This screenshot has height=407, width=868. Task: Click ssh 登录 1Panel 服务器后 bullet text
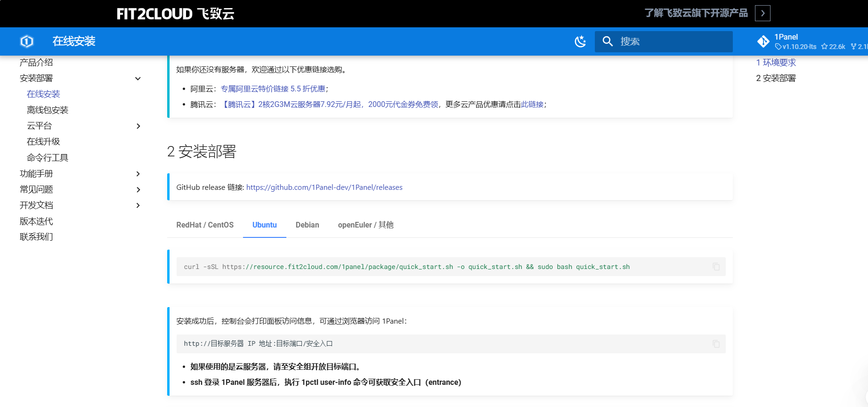326,383
